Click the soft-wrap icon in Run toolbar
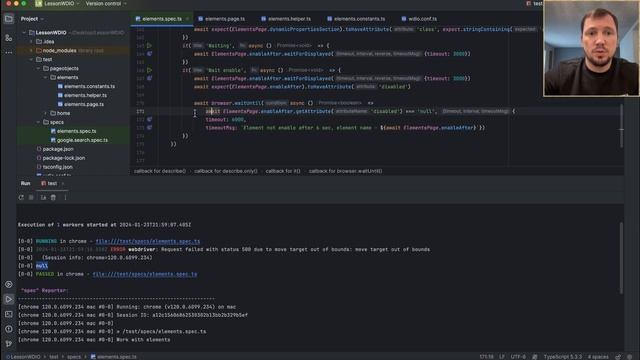This screenshot has width=640, height=360. coord(43,198)
